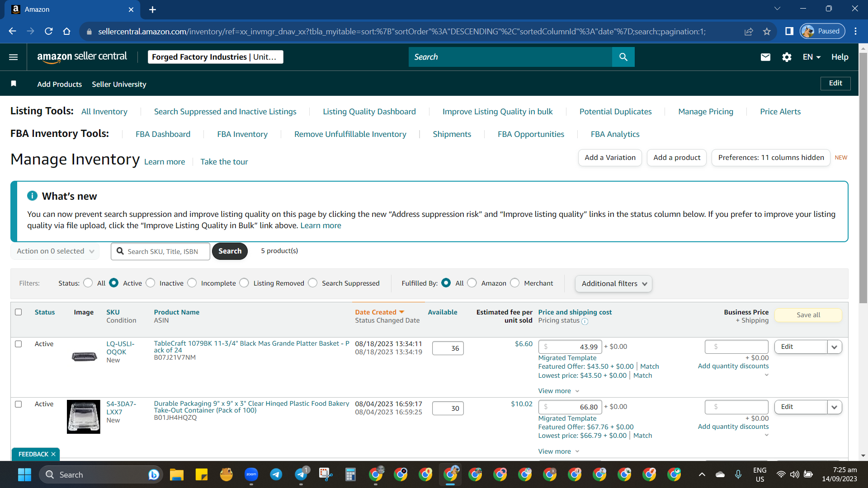Select the Active status radio button
The height and width of the screenshot is (488, 868).
114,283
